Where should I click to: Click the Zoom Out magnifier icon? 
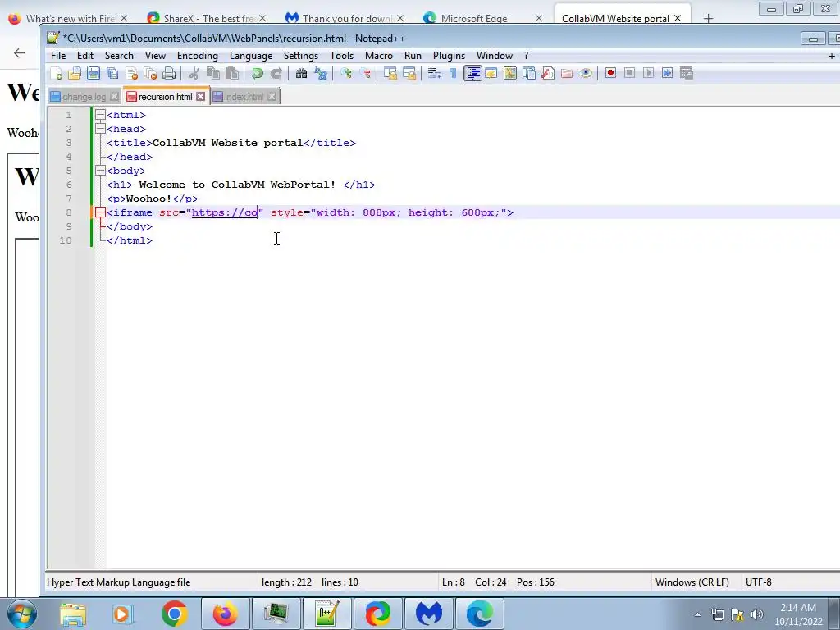pyautogui.click(x=365, y=73)
